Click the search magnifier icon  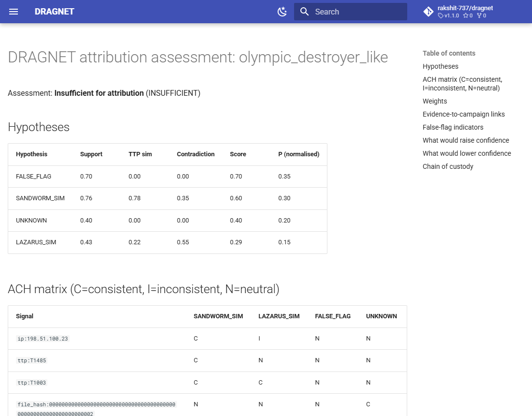tap(304, 12)
